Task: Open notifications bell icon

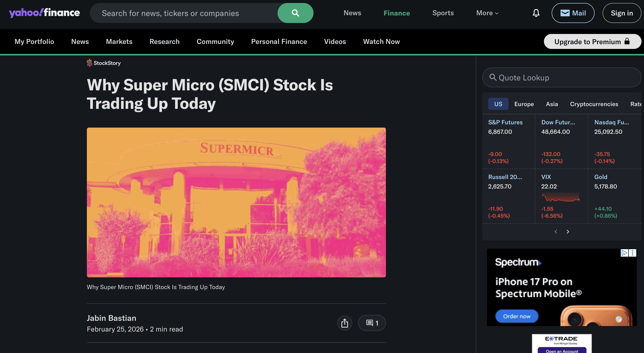Action: pyautogui.click(x=536, y=13)
